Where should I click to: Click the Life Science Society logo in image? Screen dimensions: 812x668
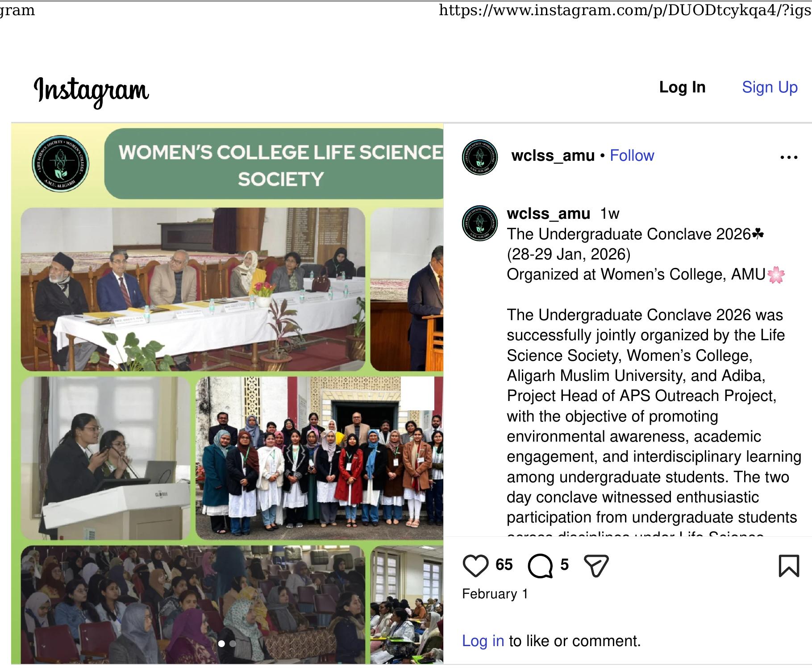tap(61, 164)
